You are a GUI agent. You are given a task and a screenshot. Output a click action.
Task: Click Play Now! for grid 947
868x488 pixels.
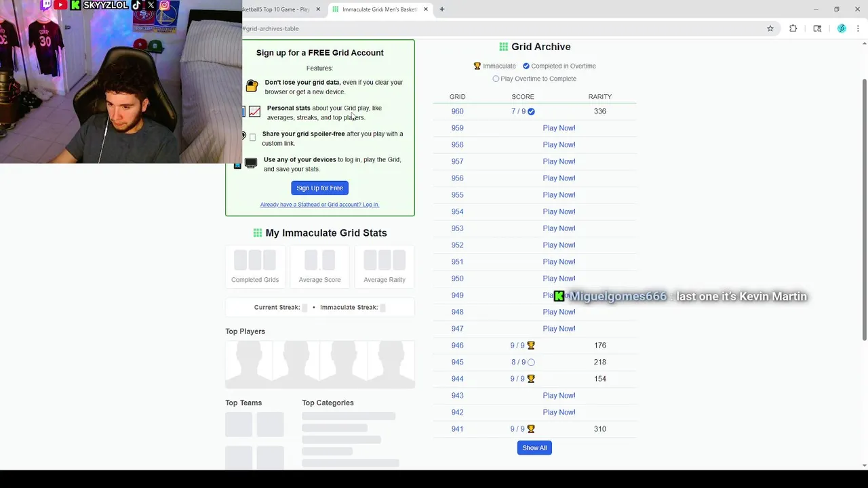(x=559, y=329)
